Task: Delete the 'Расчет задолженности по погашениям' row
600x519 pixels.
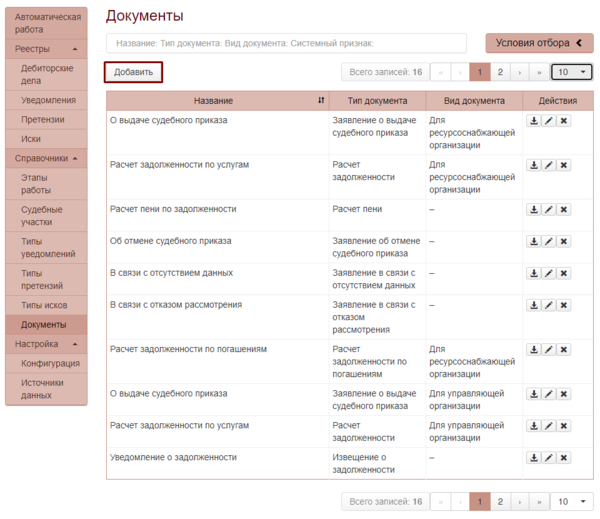Action: (x=564, y=350)
